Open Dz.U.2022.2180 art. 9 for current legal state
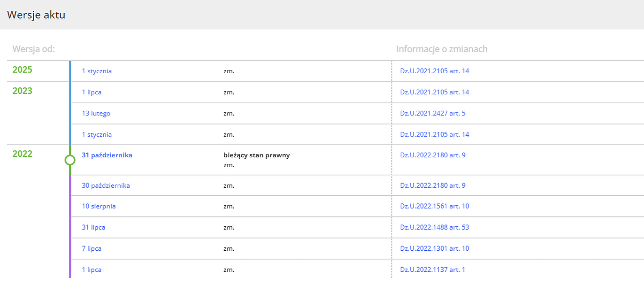The height and width of the screenshot is (285, 644). click(x=433, y=155)
